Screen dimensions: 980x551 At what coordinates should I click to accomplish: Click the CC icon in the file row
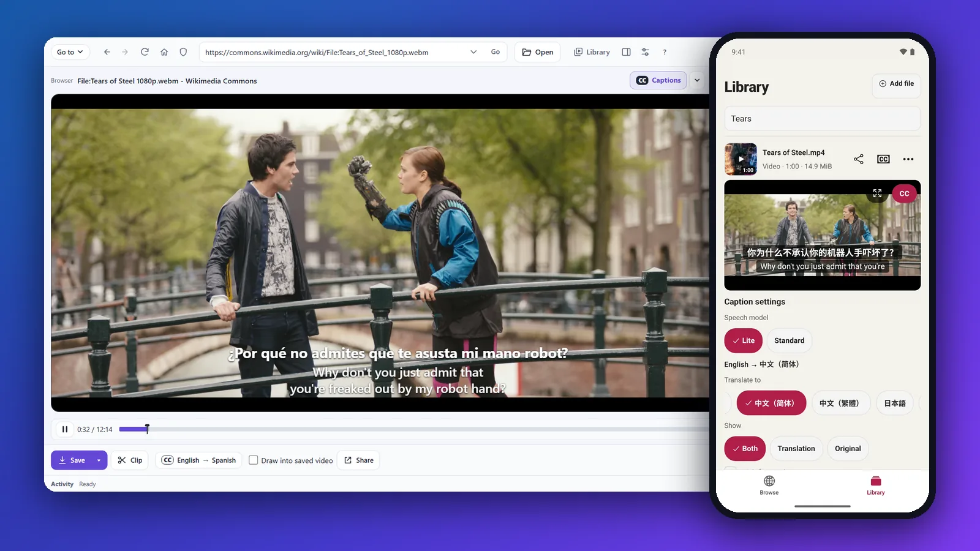point(883,159)
